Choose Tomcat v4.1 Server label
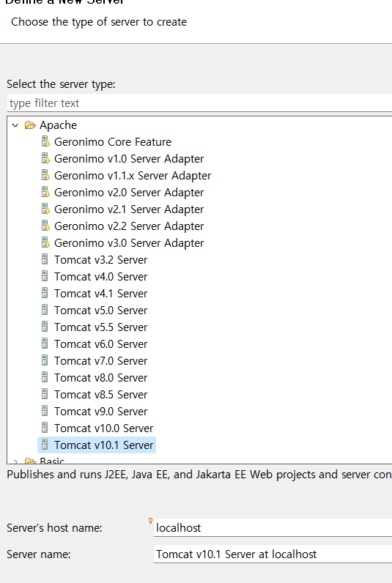The width and height of the screenshot is (392, 583). (101, 294)
